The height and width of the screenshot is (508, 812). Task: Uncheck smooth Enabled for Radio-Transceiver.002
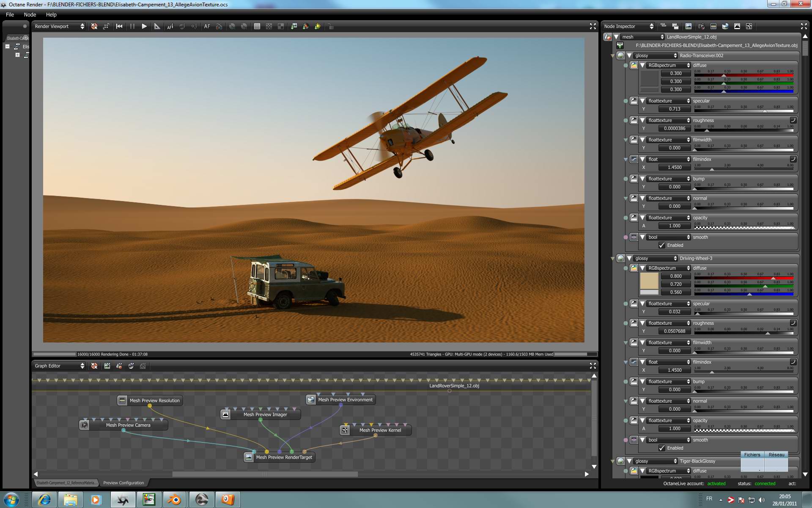tap(662, 245)
